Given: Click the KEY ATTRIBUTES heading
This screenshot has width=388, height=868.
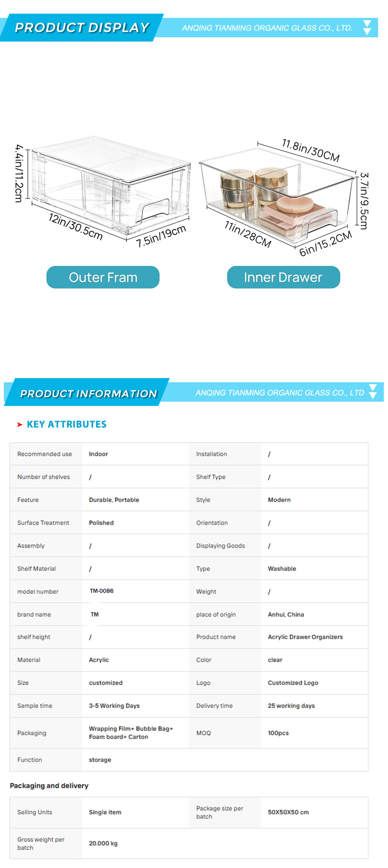Looking at the screenshot, I should [x=67, y=424].
